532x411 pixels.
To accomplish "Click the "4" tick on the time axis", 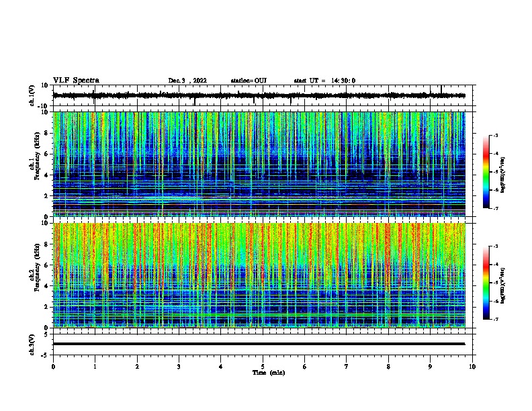I will (x=221, y=367).
